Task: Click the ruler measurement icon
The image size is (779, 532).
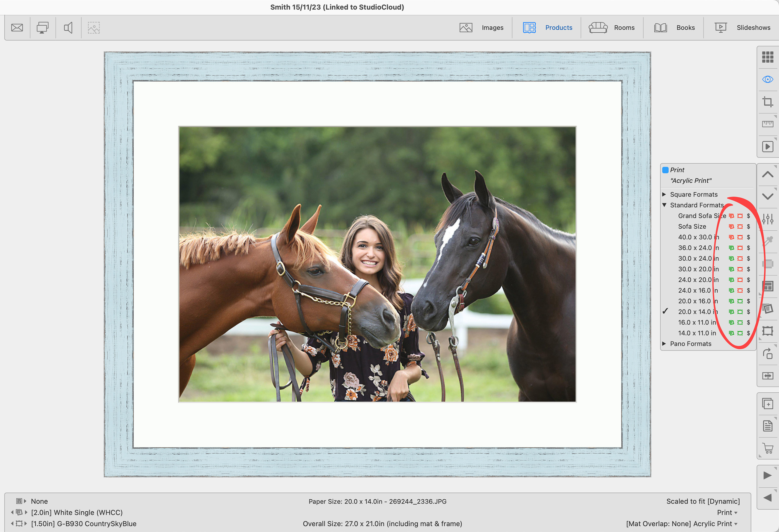Action: tap(767, 124)
